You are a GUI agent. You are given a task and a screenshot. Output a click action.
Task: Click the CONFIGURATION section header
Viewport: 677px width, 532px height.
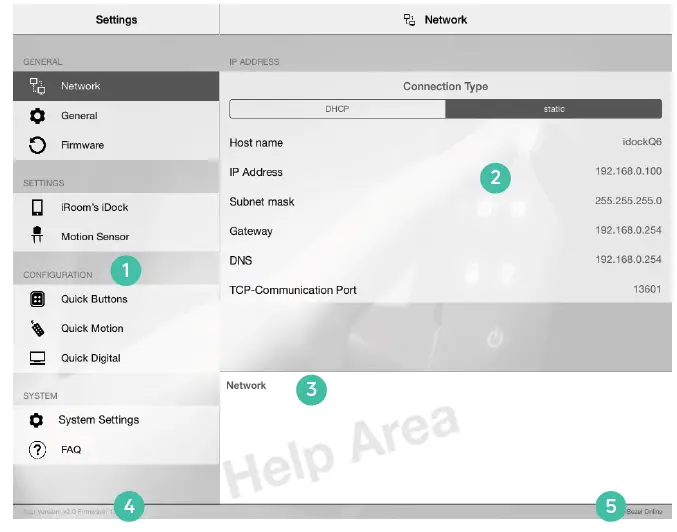[x=57, y=275]
